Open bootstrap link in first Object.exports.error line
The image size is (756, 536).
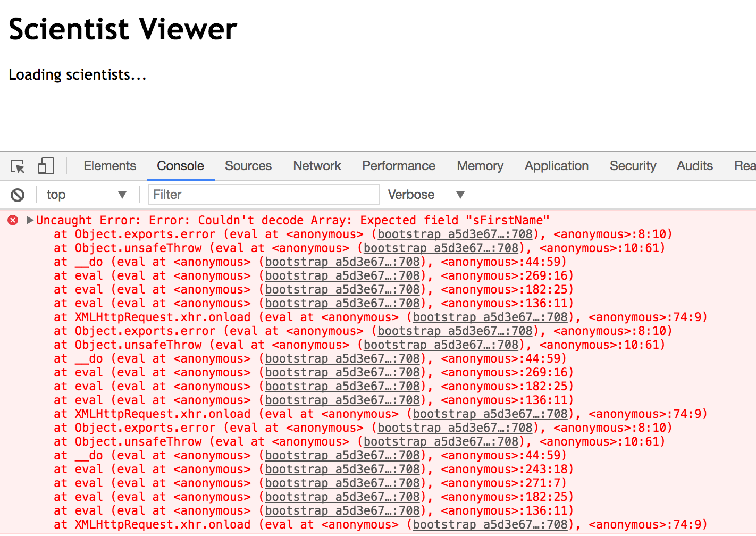[x=455, y=234]
